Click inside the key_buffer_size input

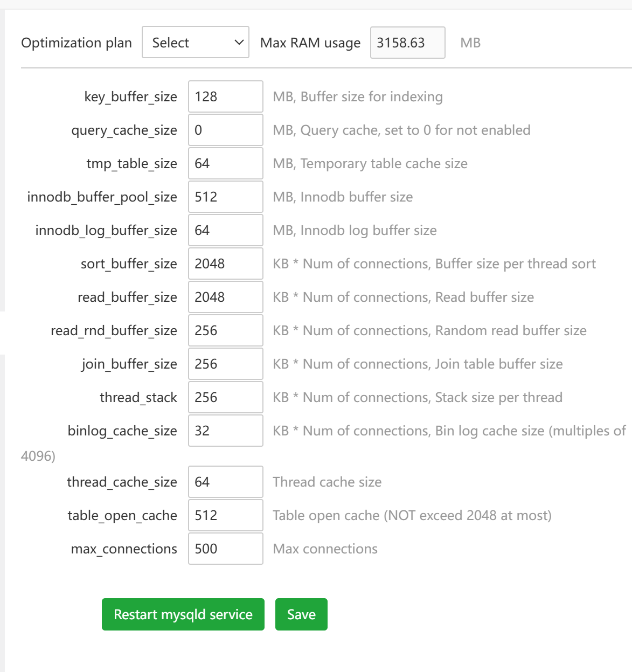point(225,96)
